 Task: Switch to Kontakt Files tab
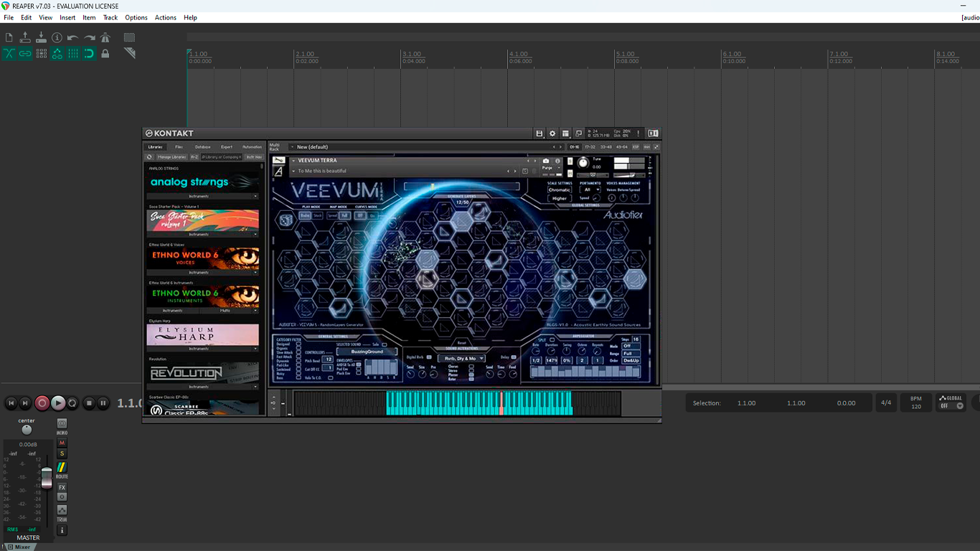[x=179, y=146]
